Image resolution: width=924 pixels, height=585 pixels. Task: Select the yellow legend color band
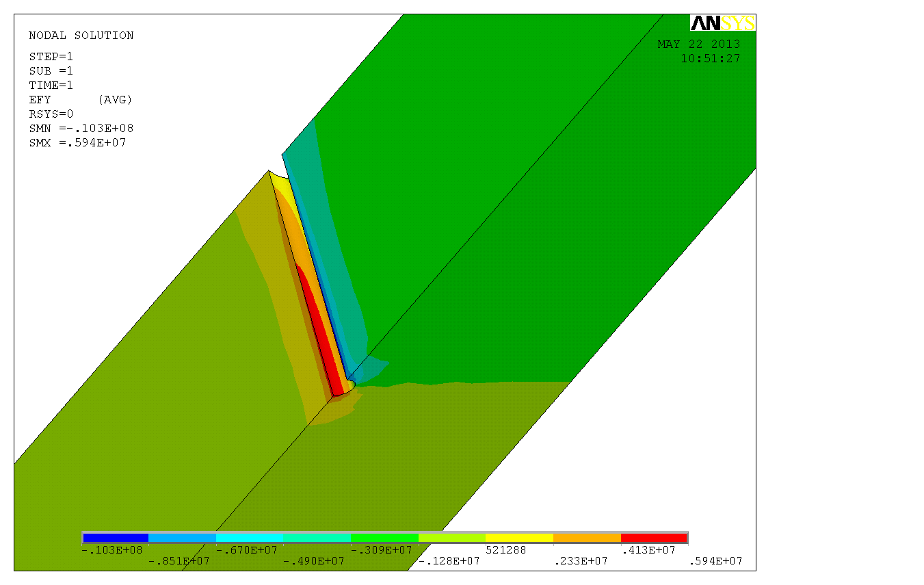(519, 538)
